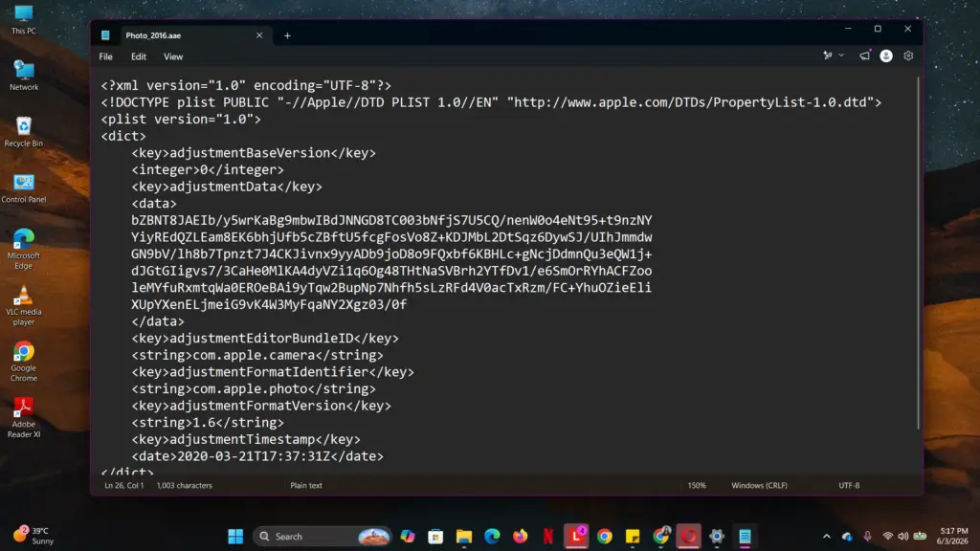Open the what's new megaphone icon
The image size is (980, 551).
click(864, 55)
